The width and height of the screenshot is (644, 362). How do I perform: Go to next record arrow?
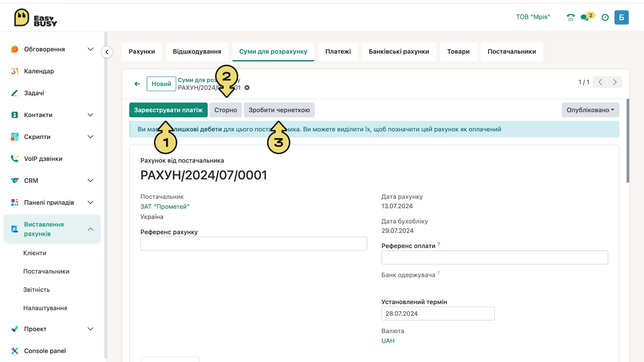(615, 82)
